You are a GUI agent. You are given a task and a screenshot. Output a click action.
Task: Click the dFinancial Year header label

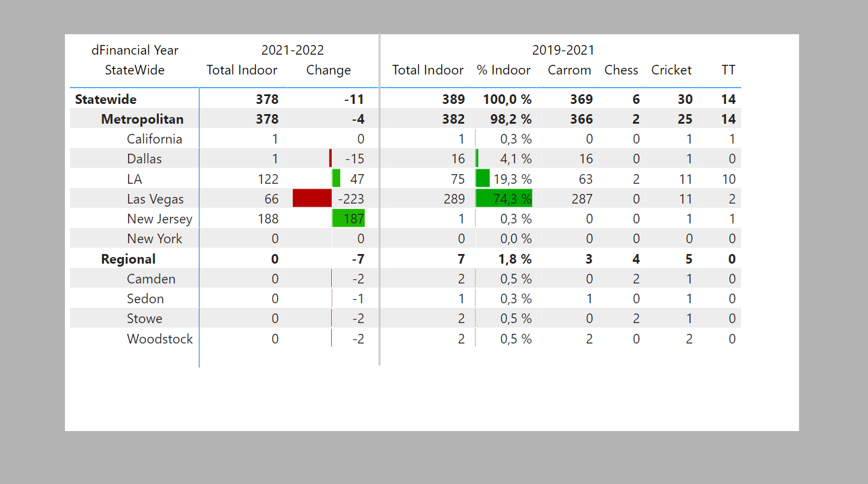(135, 50)
